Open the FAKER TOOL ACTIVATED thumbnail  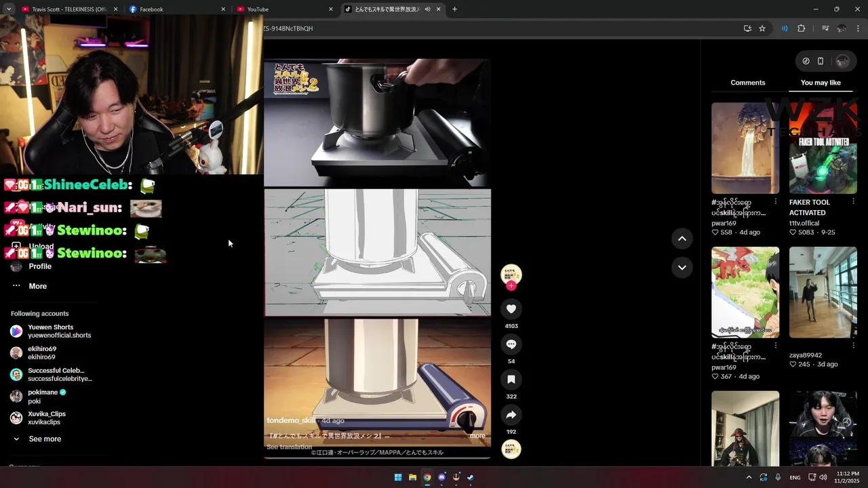pos(823,148)
